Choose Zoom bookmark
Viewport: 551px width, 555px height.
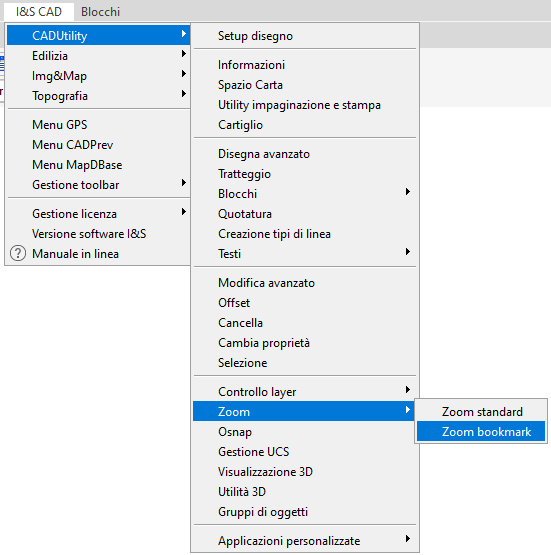coord(481,432)
